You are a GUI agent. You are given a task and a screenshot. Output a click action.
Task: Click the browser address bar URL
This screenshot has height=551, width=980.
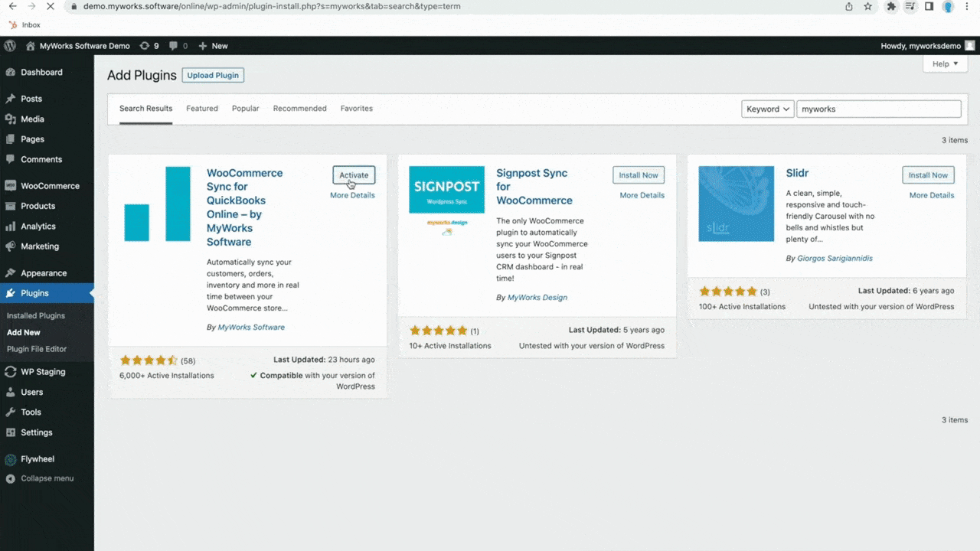coord(272,6)
